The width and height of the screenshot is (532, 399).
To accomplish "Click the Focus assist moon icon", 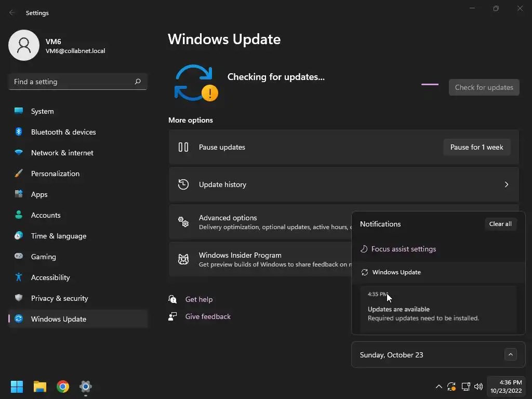I will pos(364,249).
